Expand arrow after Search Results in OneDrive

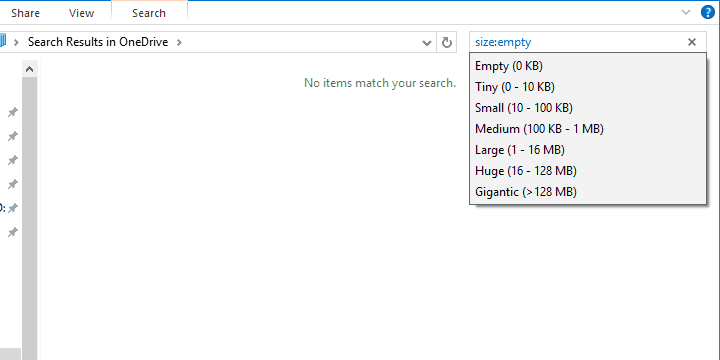179,42
